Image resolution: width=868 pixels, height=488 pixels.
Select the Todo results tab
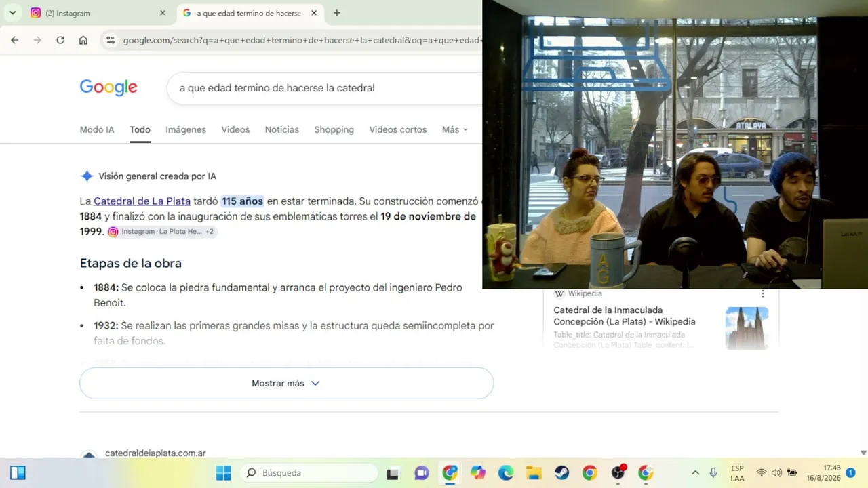(140, 129)
